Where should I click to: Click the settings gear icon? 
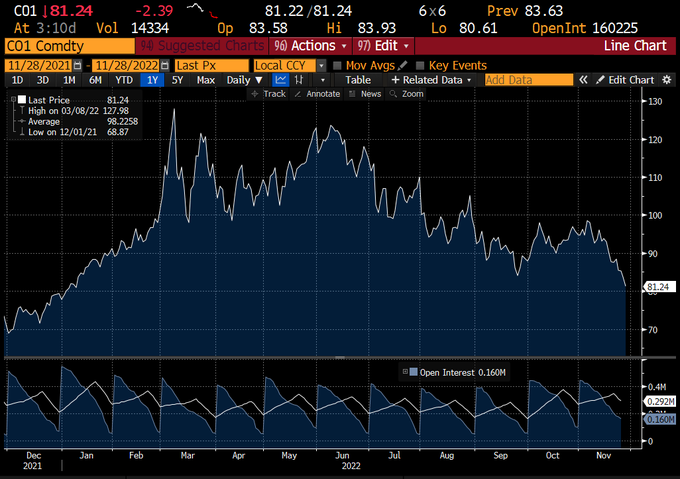[x=667, y=80]
